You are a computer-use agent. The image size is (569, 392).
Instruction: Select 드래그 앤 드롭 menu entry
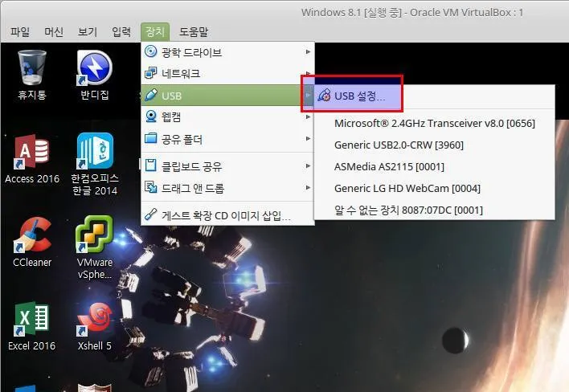click(227, 188)
